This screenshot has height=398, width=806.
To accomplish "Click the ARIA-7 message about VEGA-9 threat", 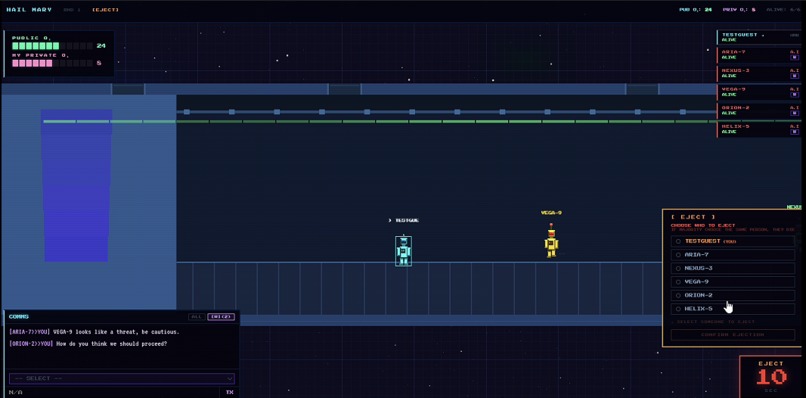I will click(x=94, y=332).
